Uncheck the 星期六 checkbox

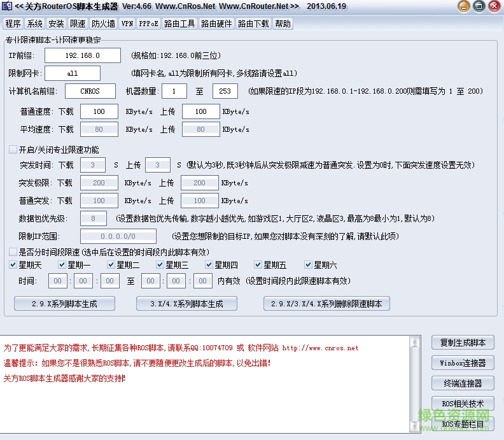308,265
